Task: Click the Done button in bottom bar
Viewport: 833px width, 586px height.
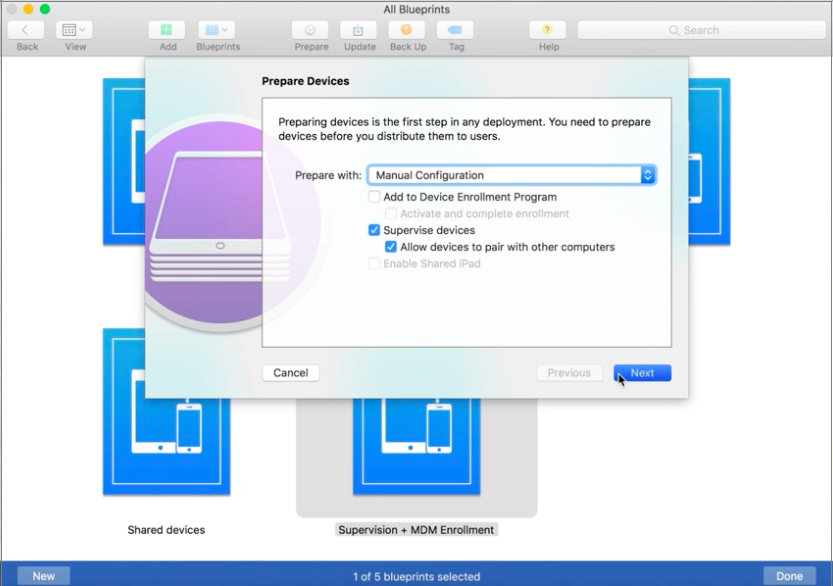Action: pyautogui.click(x=789, y=576)
